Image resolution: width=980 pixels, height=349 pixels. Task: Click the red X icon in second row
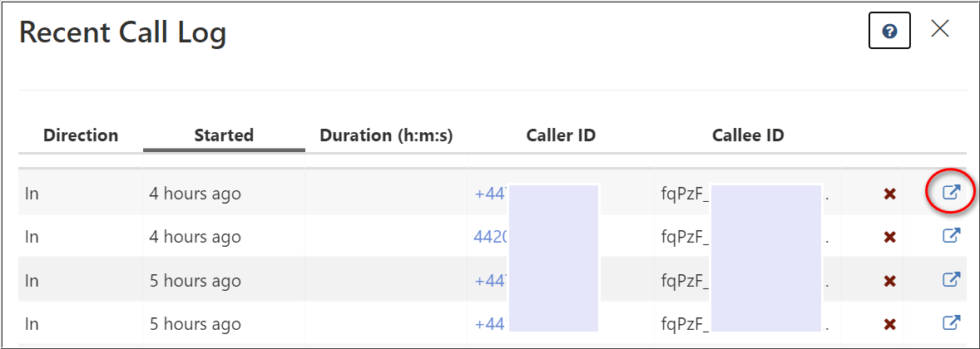coord(890,238)
